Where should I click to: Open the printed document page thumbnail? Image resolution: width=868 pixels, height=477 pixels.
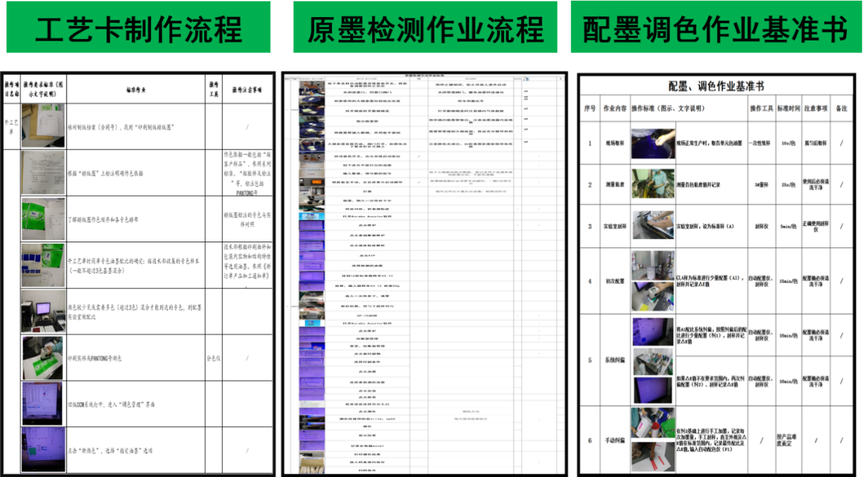[43, 173]
